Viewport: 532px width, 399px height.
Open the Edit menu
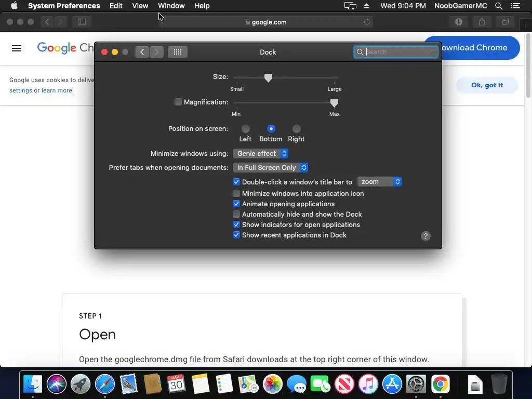tap(116, 6)
